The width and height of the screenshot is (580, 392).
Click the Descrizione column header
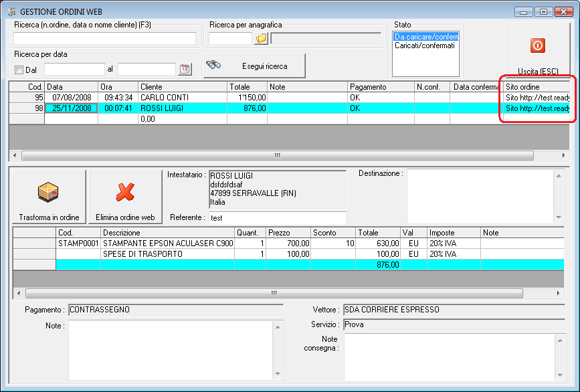tap(167, 233)
